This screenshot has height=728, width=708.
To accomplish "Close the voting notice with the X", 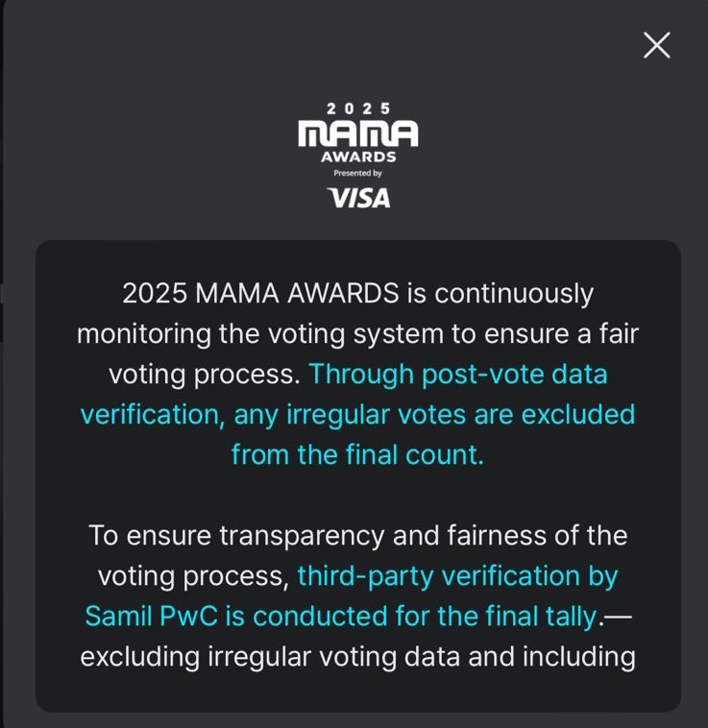I will point(656,45).
